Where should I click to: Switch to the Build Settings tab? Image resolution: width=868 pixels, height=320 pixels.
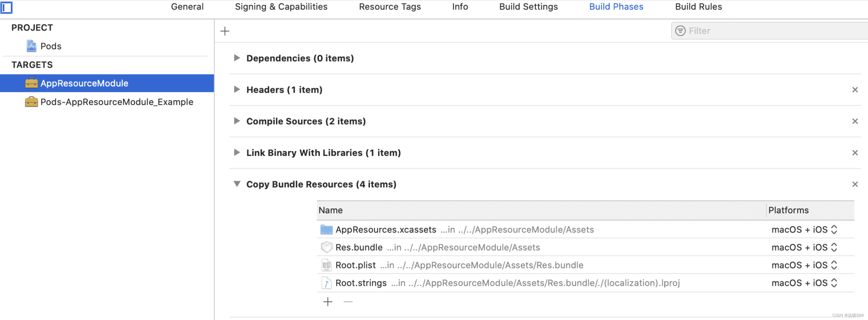[x=528, y=6]
